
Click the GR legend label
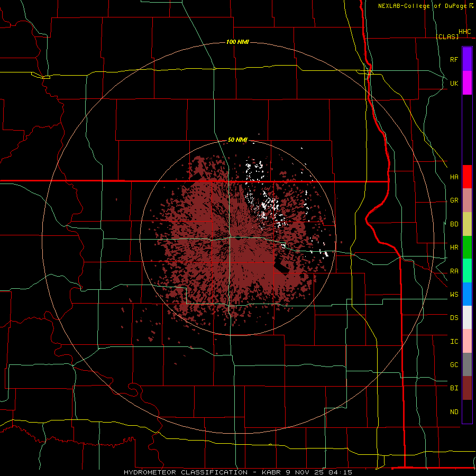point(454,200)
